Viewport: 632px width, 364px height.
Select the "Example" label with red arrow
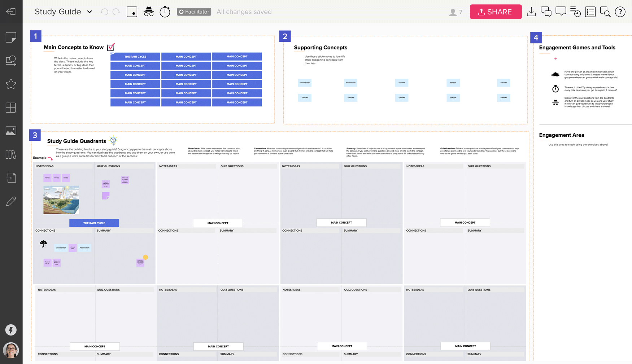coord(40,158)
